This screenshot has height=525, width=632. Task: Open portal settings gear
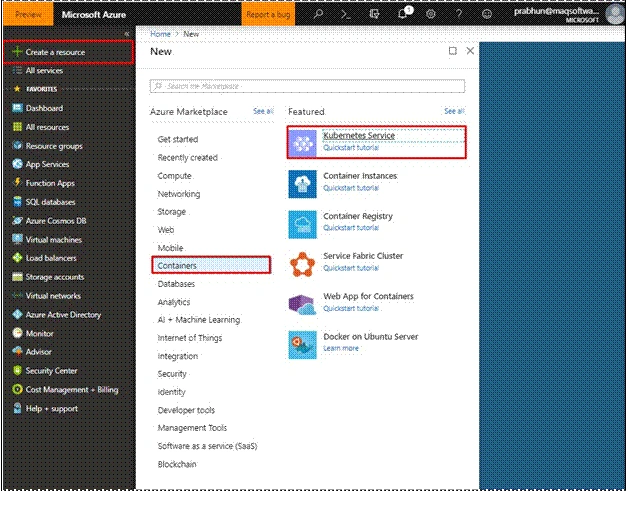click(430, 14)
